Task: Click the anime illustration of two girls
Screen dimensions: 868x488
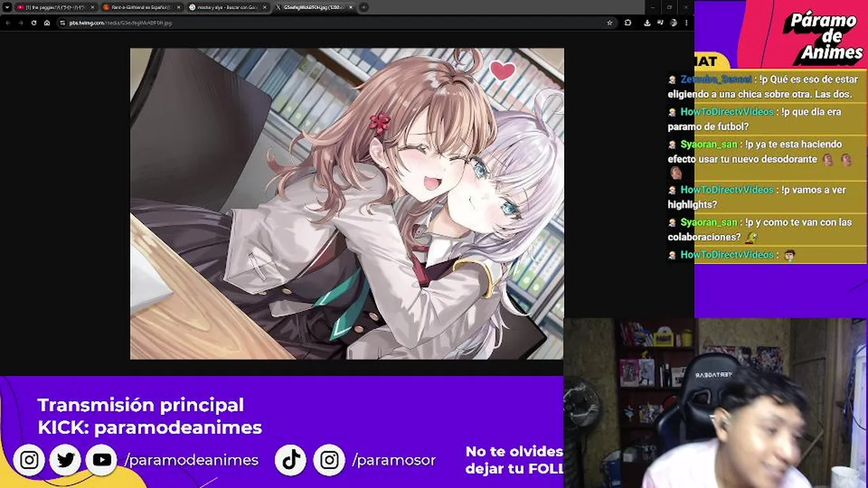Action: pyautogui.click(x=347, y=203)
